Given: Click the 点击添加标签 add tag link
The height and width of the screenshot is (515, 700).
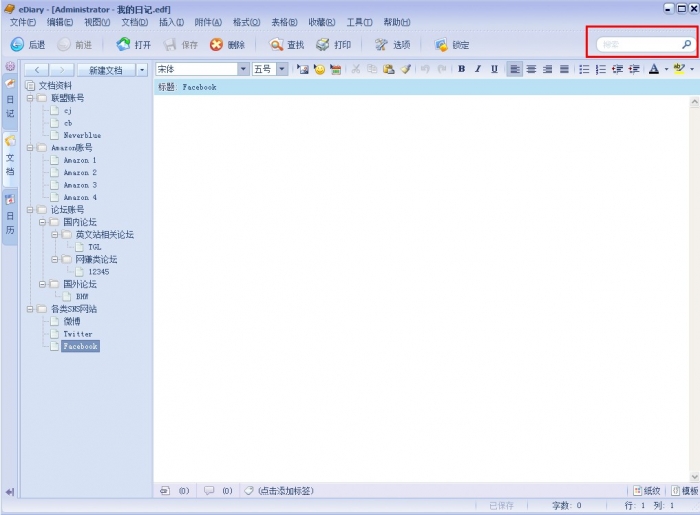Looking at the screenshot, I should coord(285,491).
